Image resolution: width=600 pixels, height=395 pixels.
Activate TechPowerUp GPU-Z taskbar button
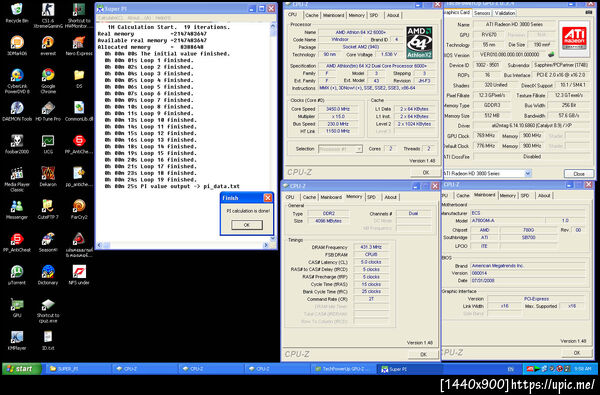coord(342,369)
